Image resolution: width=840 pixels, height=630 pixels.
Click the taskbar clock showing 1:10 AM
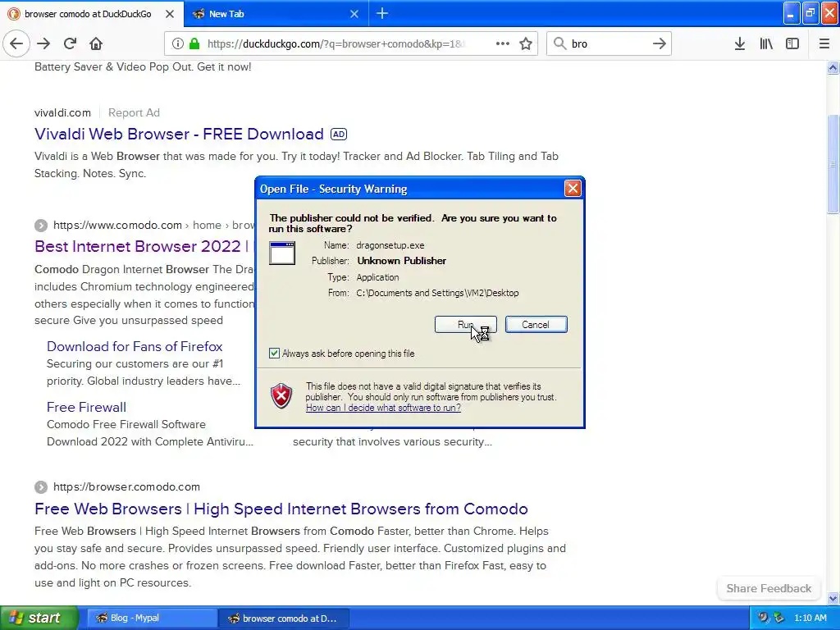(810, 618)
